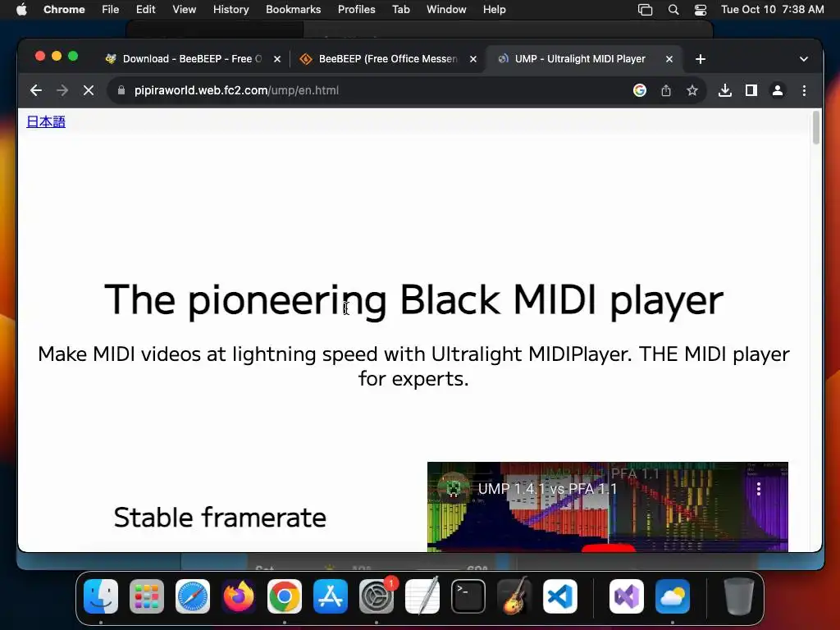Click the browser back arrow
840x630 pixels.
[x=36, y=90]
